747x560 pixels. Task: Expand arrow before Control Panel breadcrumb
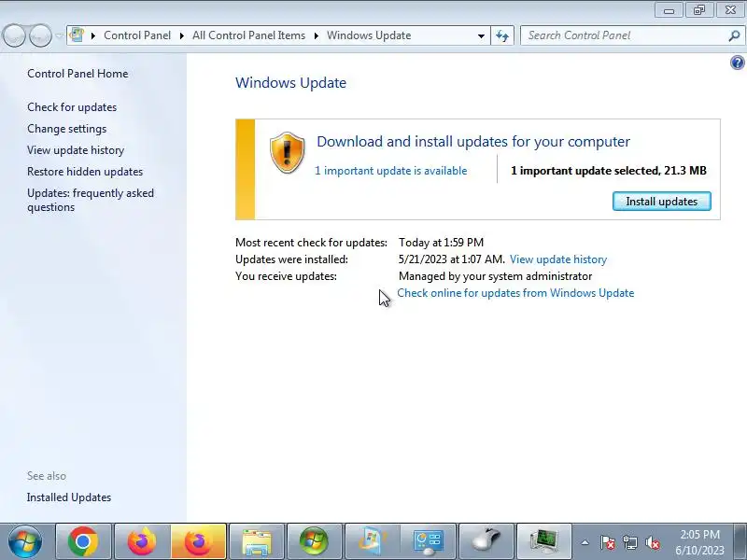(x=93, y=35)
